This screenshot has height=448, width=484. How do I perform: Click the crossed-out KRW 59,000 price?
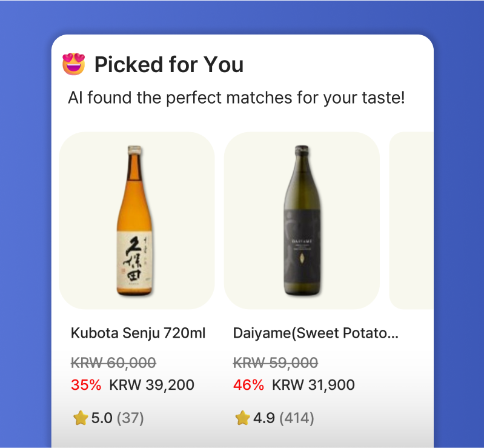[x=276, y=363]
